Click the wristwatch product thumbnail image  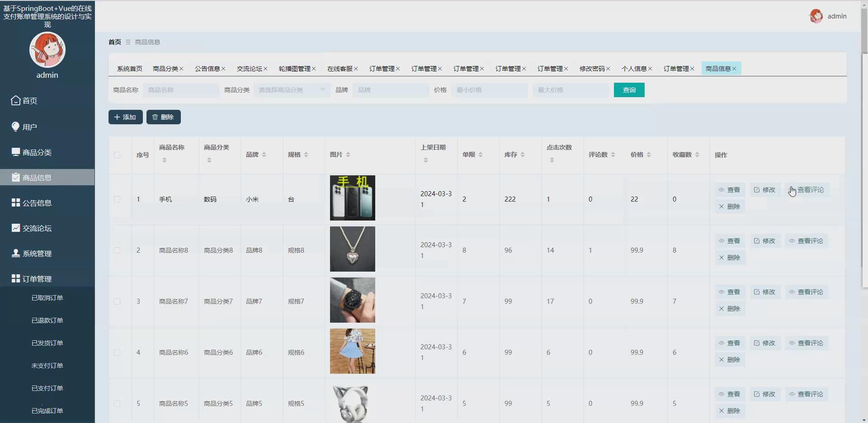353,300
